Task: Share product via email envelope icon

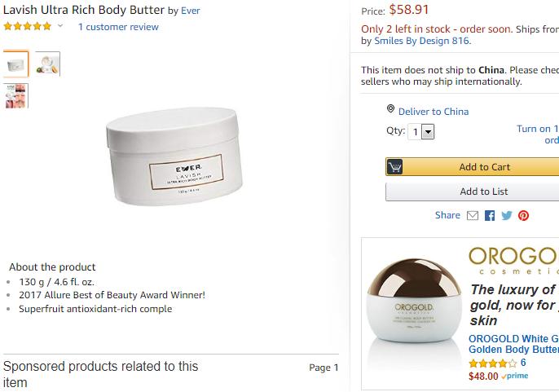Action: pyautogui.click(x=473, y=216)
